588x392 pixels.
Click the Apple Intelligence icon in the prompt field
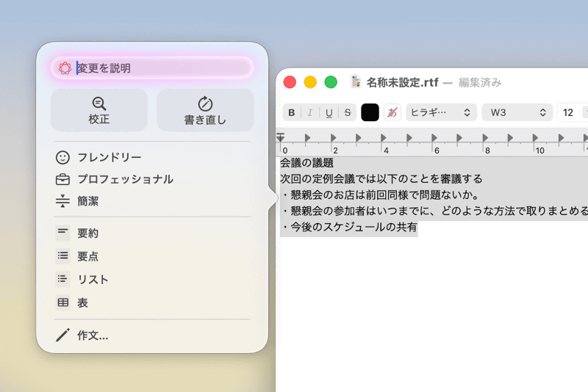65,68
